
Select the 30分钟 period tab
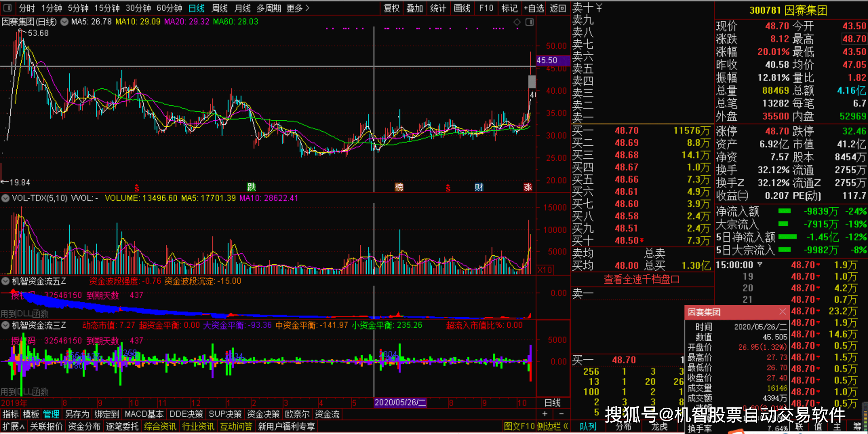click(x=138, y=8)
